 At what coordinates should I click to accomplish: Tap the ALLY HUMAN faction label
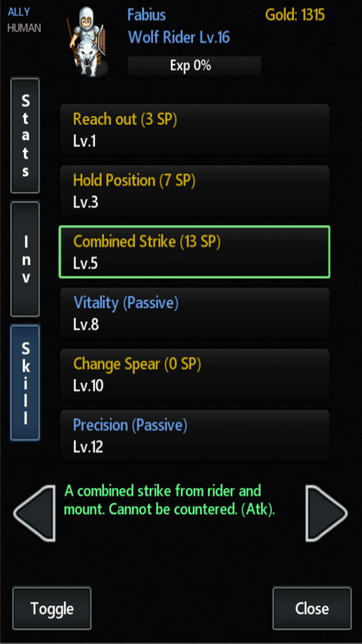tap(24, 20)
